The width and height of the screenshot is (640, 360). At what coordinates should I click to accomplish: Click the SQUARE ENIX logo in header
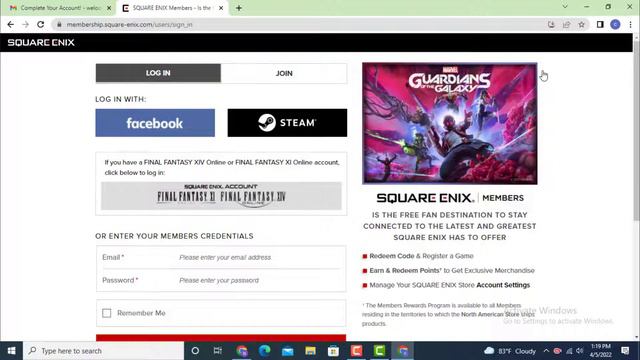(x=41, y=42)
